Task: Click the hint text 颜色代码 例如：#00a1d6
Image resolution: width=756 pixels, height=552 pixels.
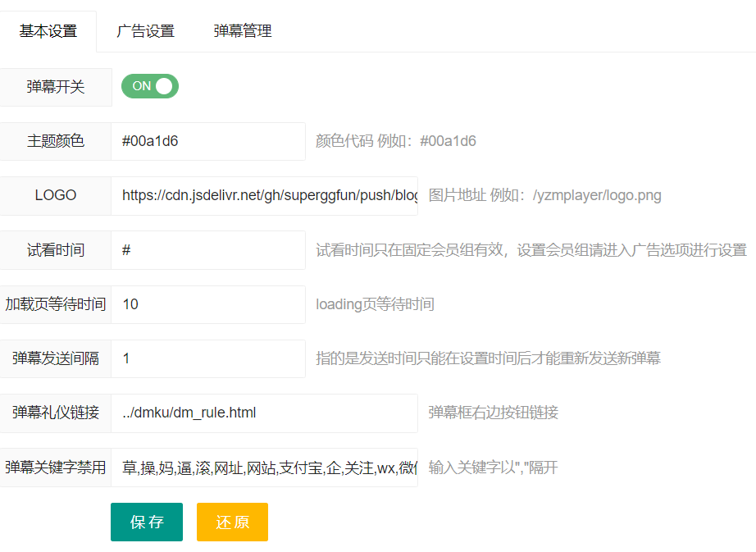Action: click(x=396, y=141)
